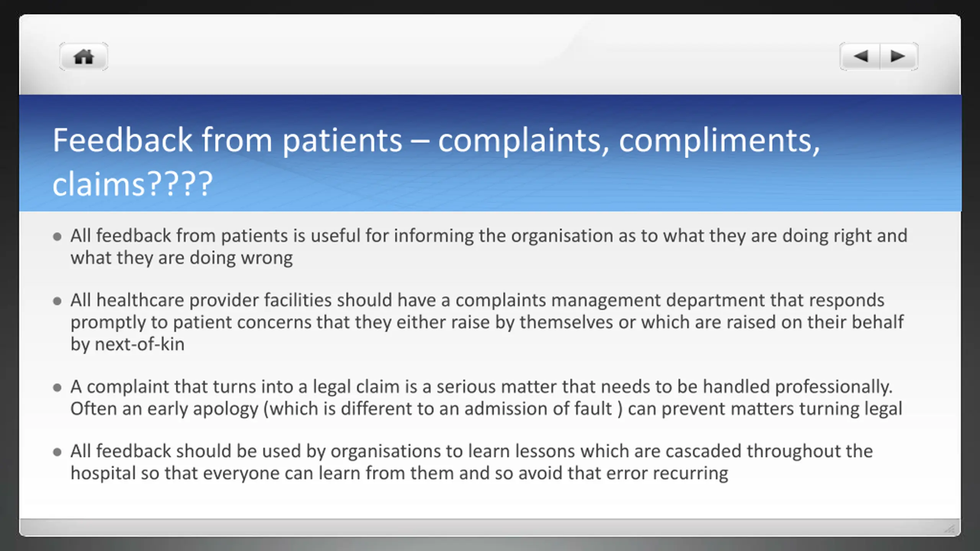Click the 'claims????' title text
The height and width of the screenshot is (551, 980).
(x=132, y=184)
